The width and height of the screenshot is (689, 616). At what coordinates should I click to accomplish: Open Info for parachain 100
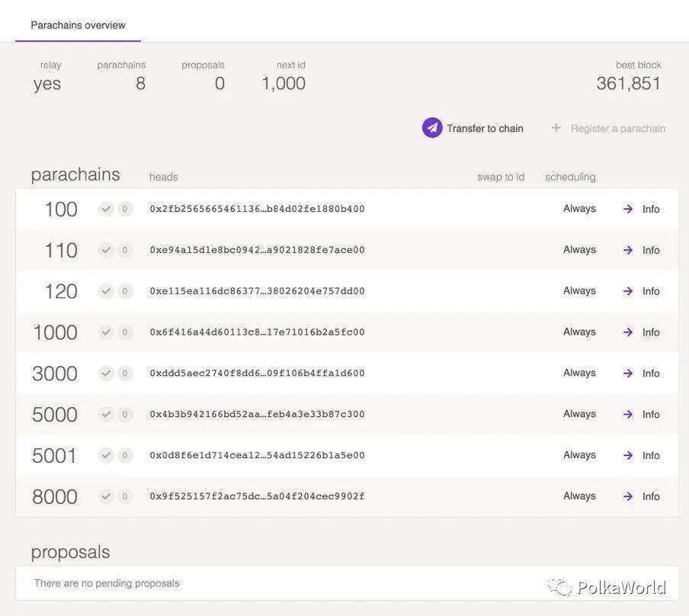(651, 209)
